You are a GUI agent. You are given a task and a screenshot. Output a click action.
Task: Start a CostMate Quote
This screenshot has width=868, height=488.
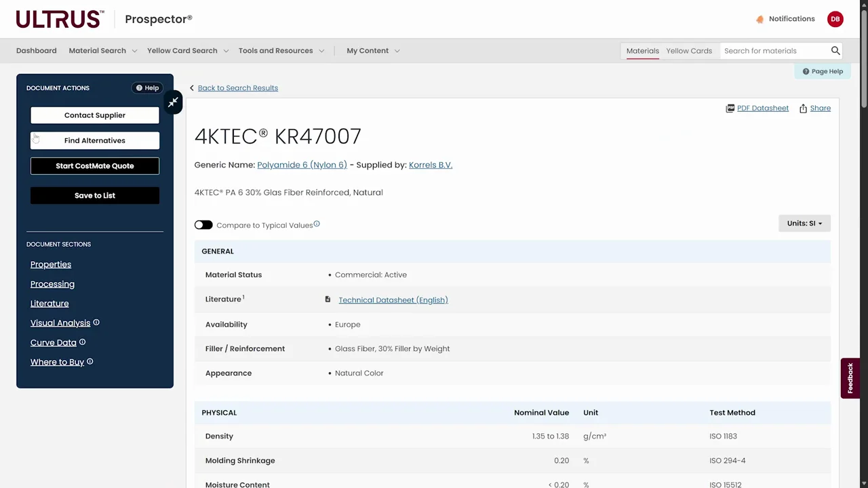(95, 166)
